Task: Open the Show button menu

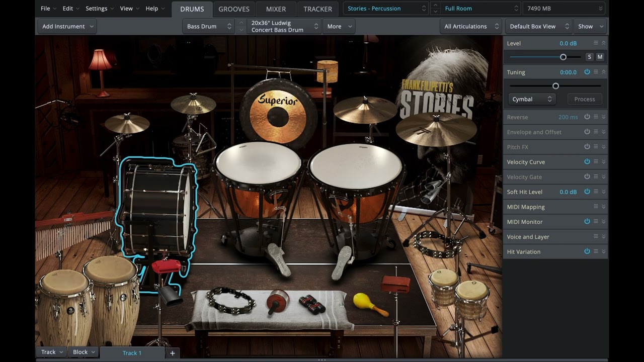Action: tap(590, 26)
